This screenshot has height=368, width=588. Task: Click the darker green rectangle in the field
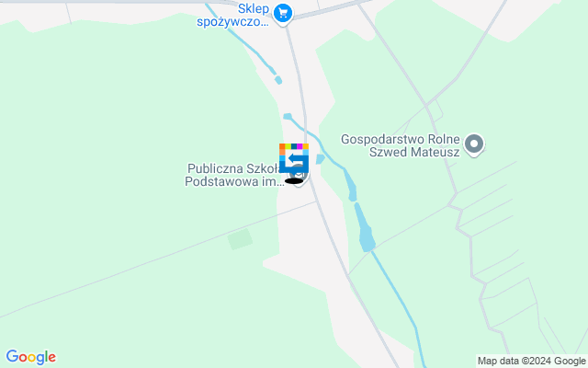pos(240,239)
